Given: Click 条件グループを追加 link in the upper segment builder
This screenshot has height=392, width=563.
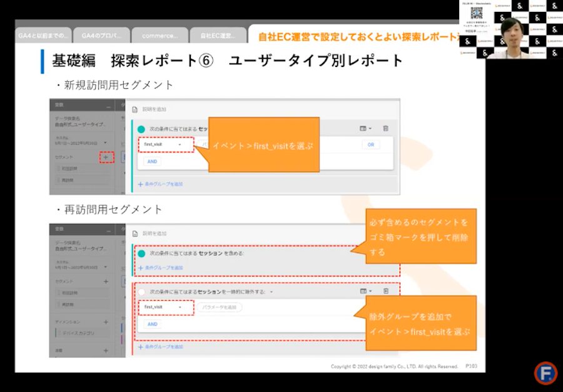Looking at the screenshot, I should pyautogui.click(x=161, y=184).
